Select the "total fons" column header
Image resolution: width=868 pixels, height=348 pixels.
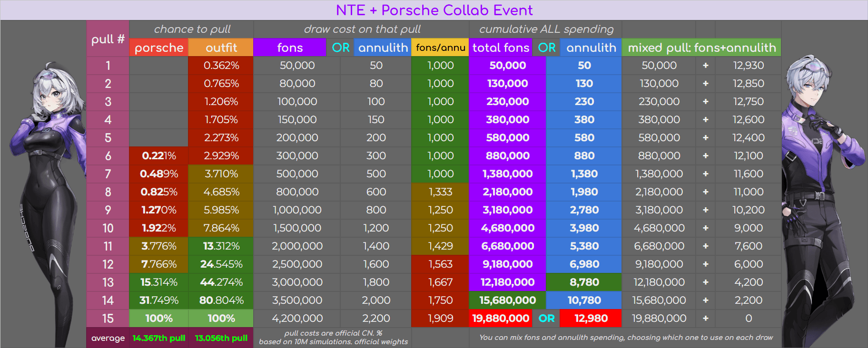501,48
